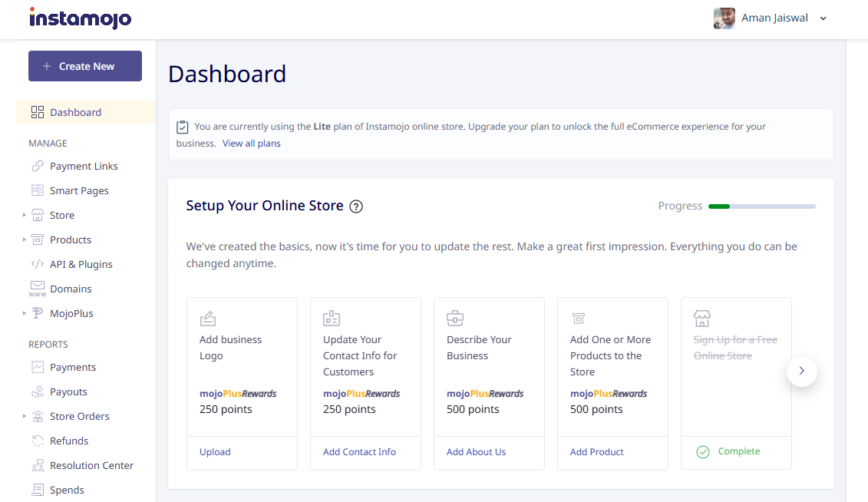Click the Upload link
This screenshot has height=502, width=868.
coord(215,451)
